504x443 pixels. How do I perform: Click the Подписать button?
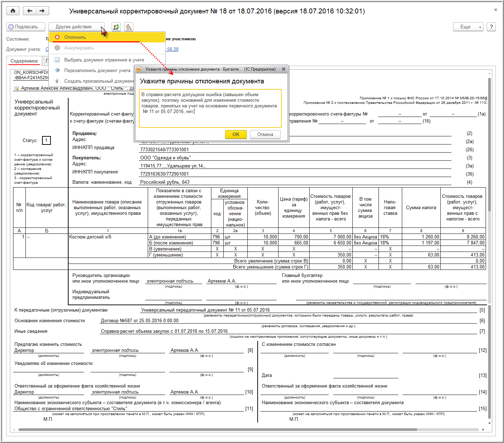(26, 27)
